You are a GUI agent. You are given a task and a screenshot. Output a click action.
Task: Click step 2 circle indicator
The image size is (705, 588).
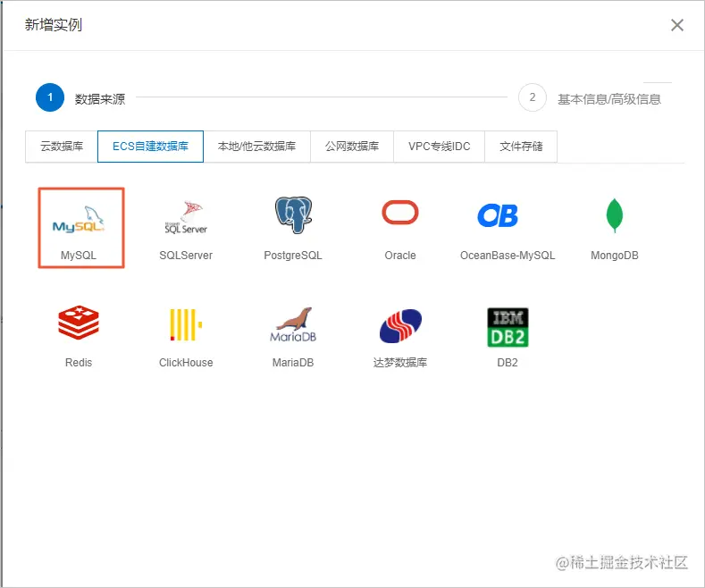tap(533, 97)
